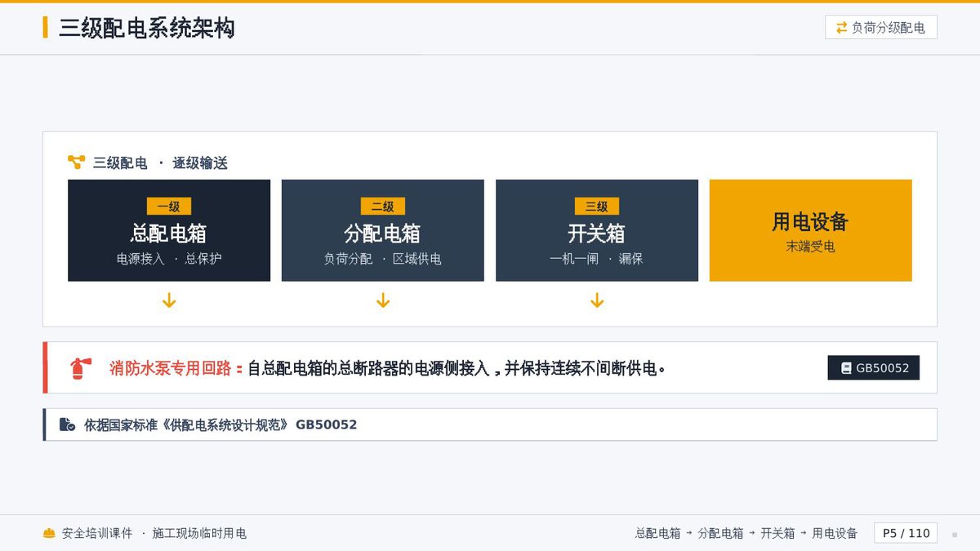Click the small square after the page number
This screenshot has height=551, width=980.
tap(955, 535)
